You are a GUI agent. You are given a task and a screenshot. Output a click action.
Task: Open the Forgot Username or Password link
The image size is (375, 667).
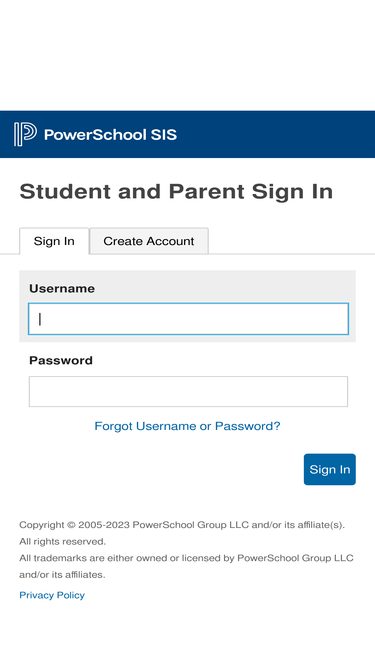188,426
